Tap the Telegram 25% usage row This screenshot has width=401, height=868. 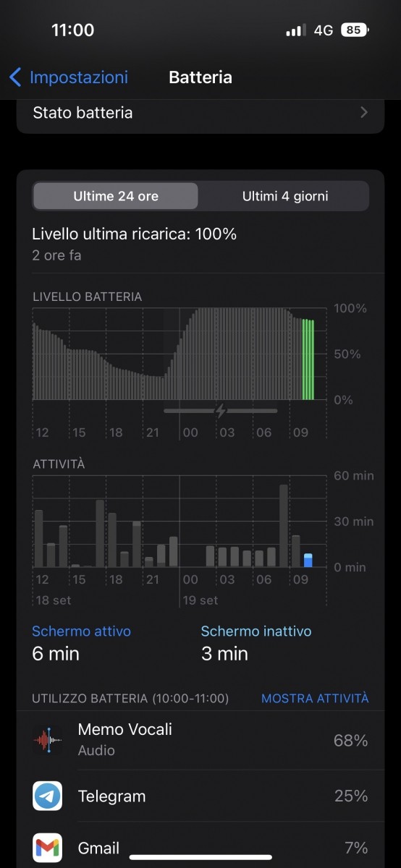(200, 796)
